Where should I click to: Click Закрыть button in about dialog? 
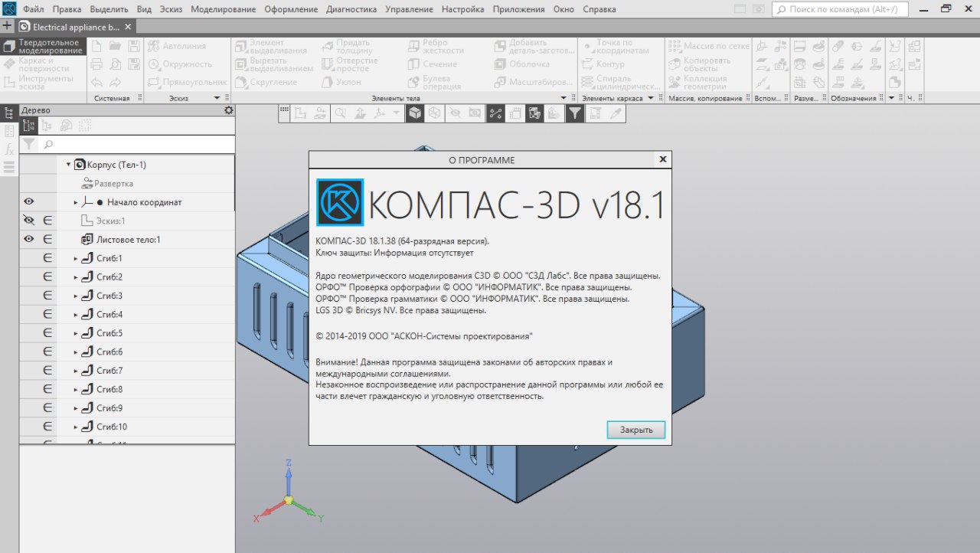[636, 430]
